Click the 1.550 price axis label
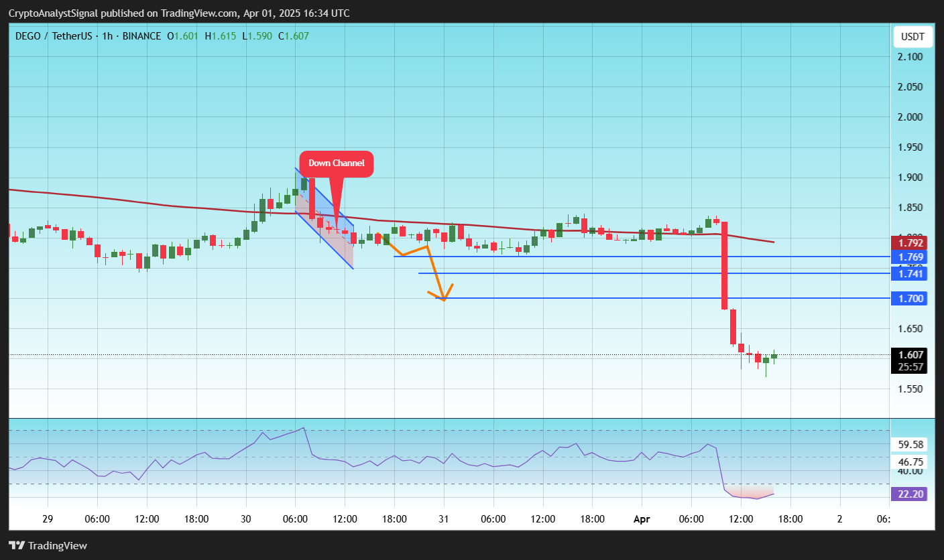This screenshot has height=560, width=944. click(910, 389)
